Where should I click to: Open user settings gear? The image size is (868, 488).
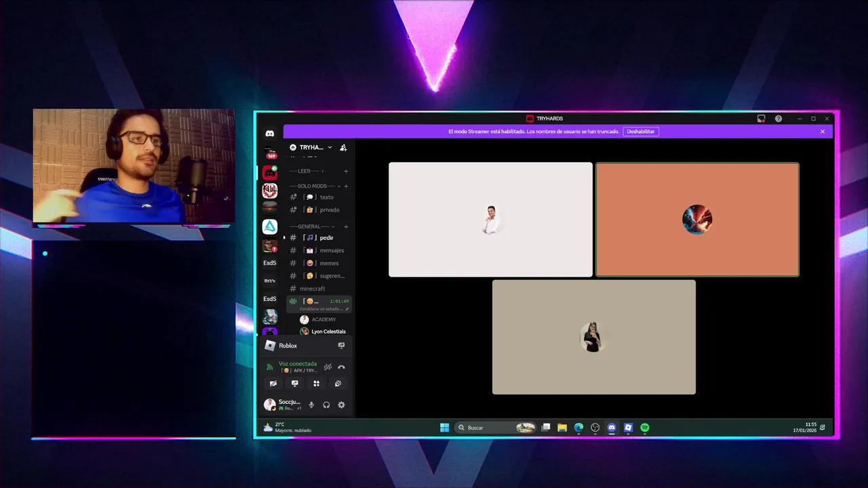point(341,405)
